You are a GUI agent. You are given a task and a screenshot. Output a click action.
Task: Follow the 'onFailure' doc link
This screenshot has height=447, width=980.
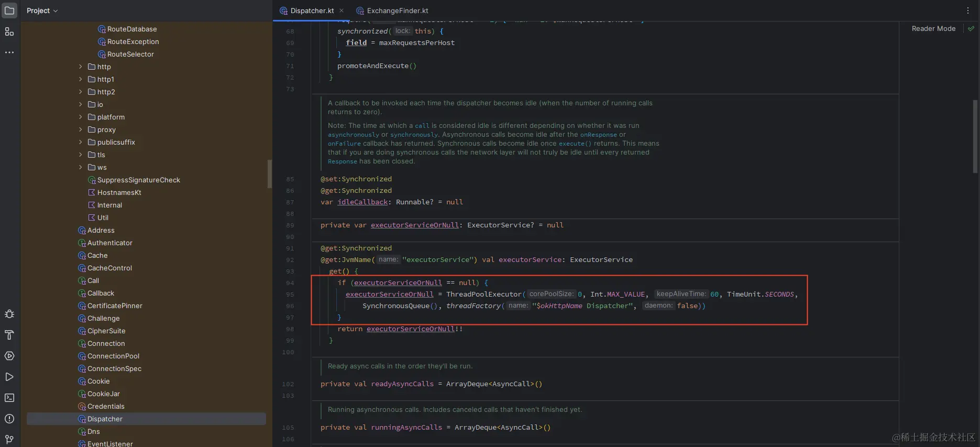tap(344, 144)
